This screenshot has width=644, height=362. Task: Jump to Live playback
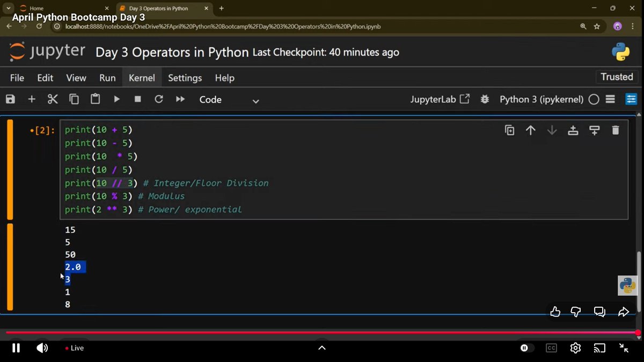pyautogui.click(x=74, y=348)
